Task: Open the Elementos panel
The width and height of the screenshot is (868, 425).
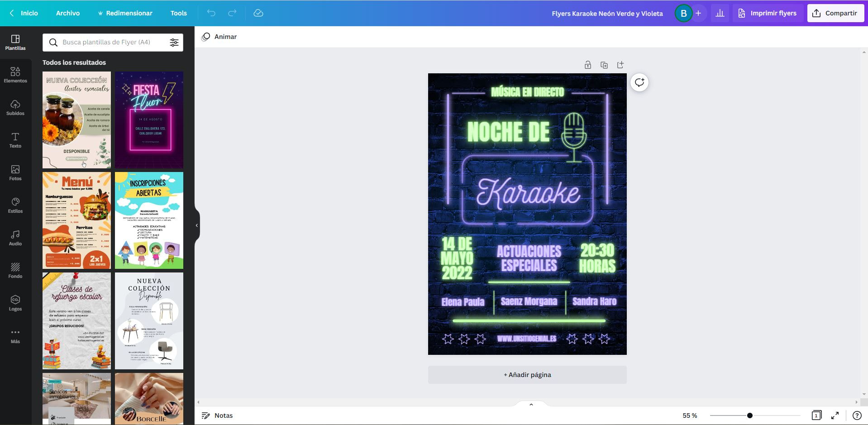Action: tap(15, 74)
